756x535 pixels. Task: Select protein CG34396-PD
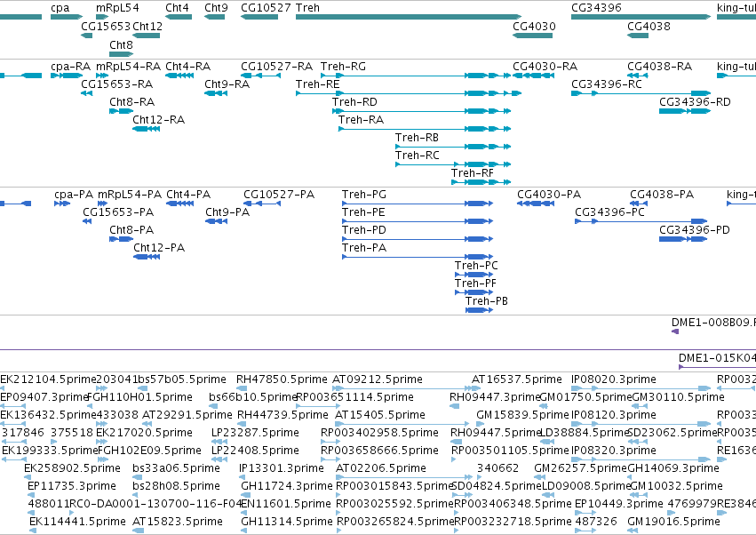683,239
